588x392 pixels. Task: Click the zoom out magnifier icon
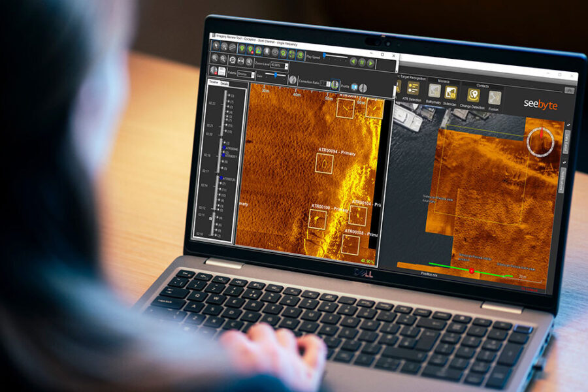pyautogui.click(x=223, y=59)
